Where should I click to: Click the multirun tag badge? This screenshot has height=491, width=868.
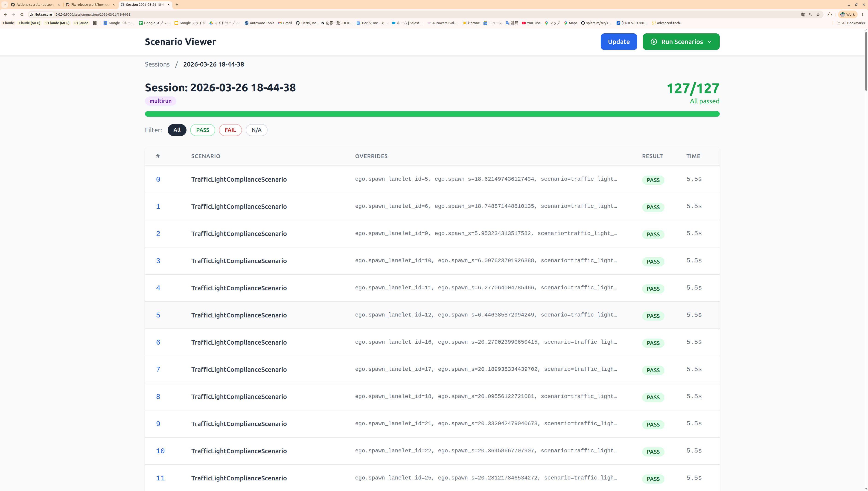(x=160, y=101)
